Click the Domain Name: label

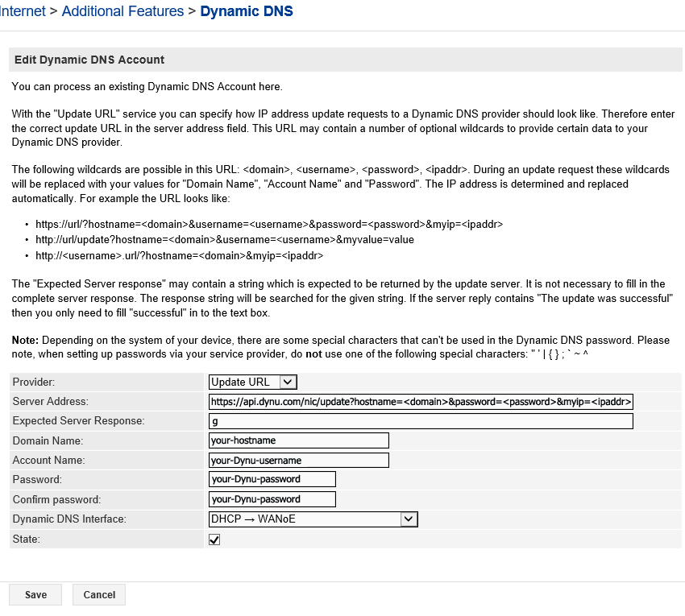(x=48, y=440)
